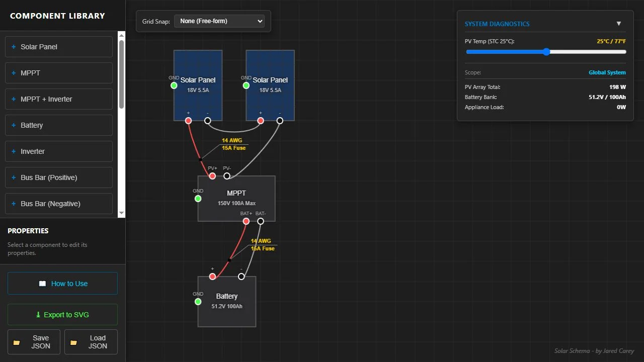Select the right Solar Panel on the canvas
The height and width of the screenshot is (362, 644).
click(x=270, y=85)
